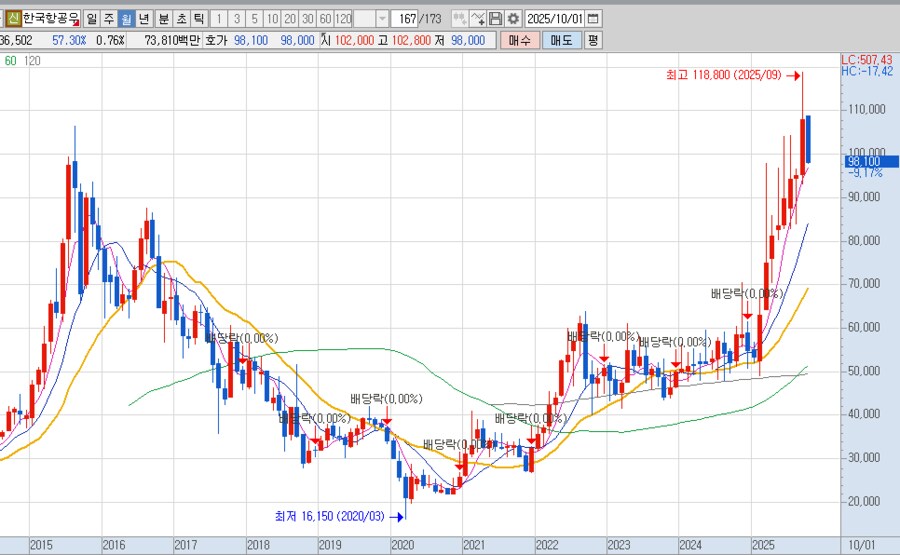
Task: Open the calendar date picker icon
Action: click(593, 19)
